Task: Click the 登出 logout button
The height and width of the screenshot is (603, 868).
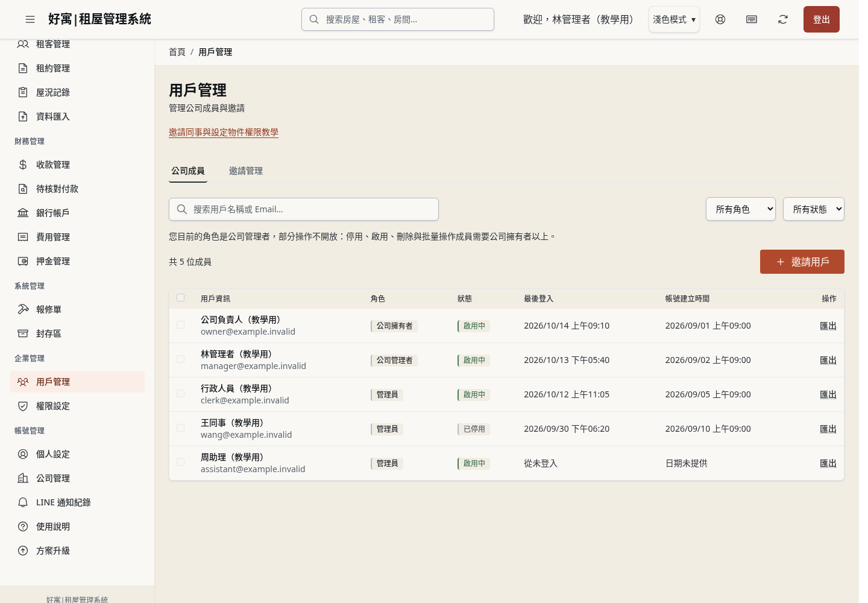Action: pos(822,19)
